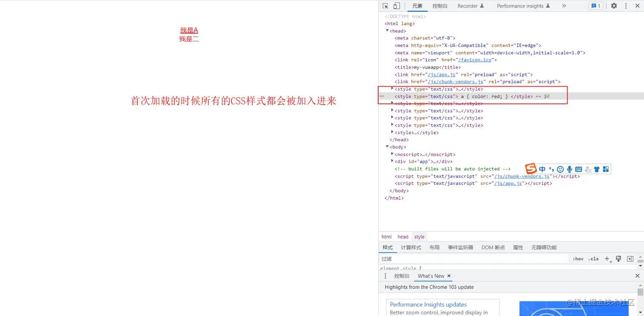Open Sogou emoji smiley icon
This screenshot has width=644, height=316.
[x=560, y=169]
